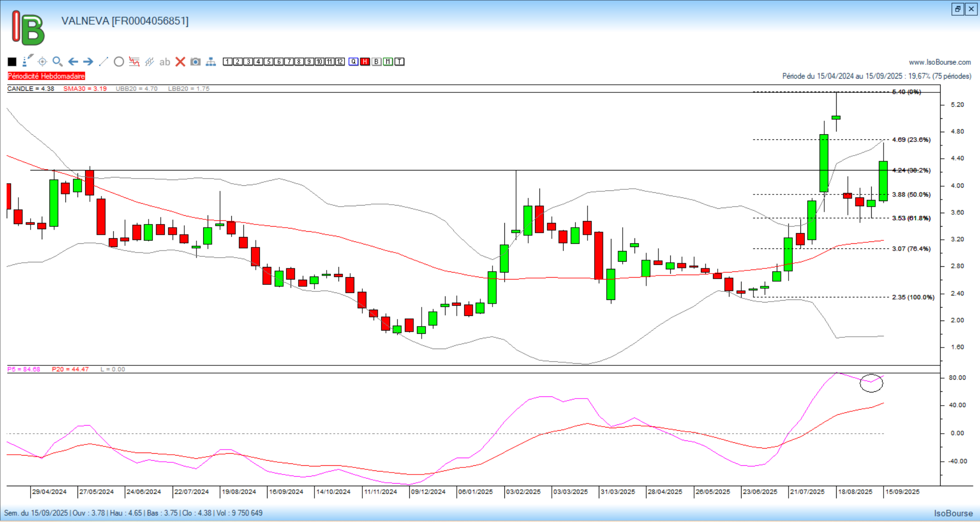Click the 5.40 (0%) Fibonacci label
Viewport: 980px width, 522px height.
click(x=906, y=92)
